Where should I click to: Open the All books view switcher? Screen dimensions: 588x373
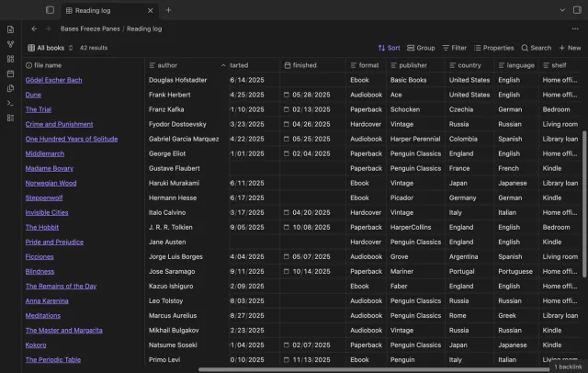(51, 48)
